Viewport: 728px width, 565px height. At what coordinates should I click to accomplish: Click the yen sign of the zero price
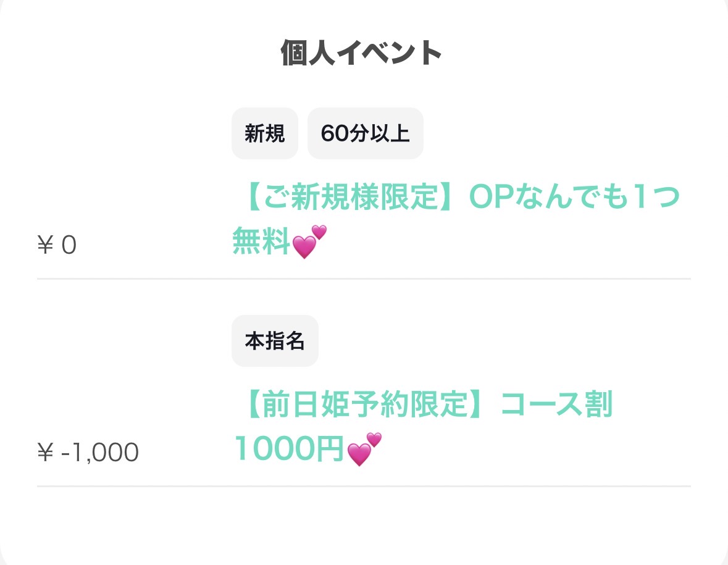coord(46,246)
